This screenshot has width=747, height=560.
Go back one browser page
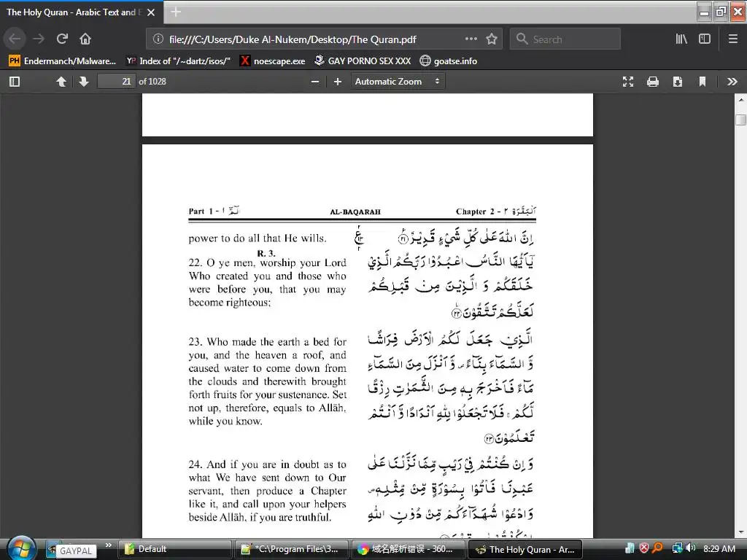[x=15, y=39]
